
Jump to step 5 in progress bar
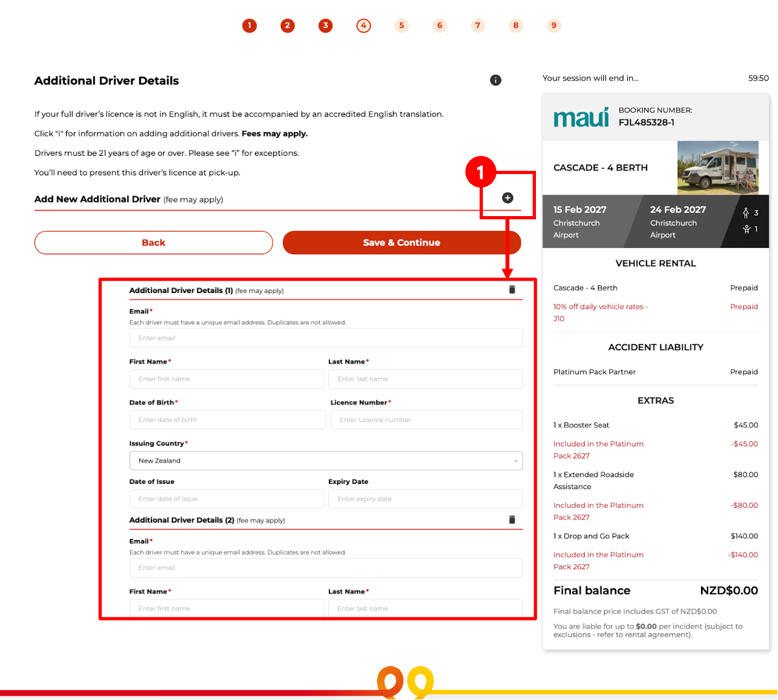[402, 25]
